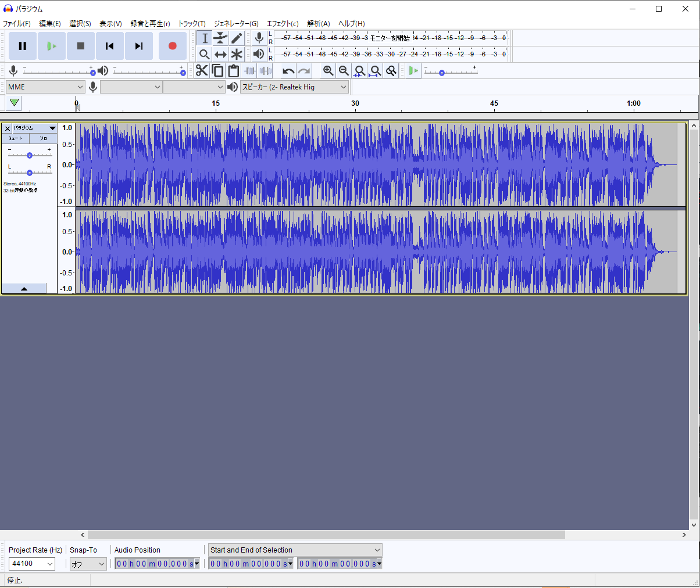
Task: Open the ジェネレーター(G) menu
Action: 236,24
